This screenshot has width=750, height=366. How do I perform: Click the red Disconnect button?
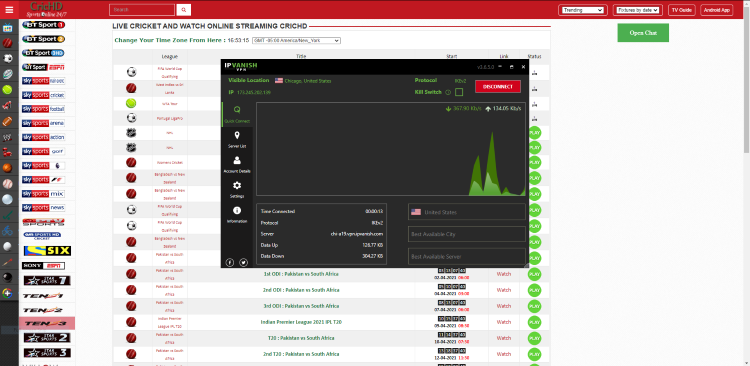(x=498, y=87)
